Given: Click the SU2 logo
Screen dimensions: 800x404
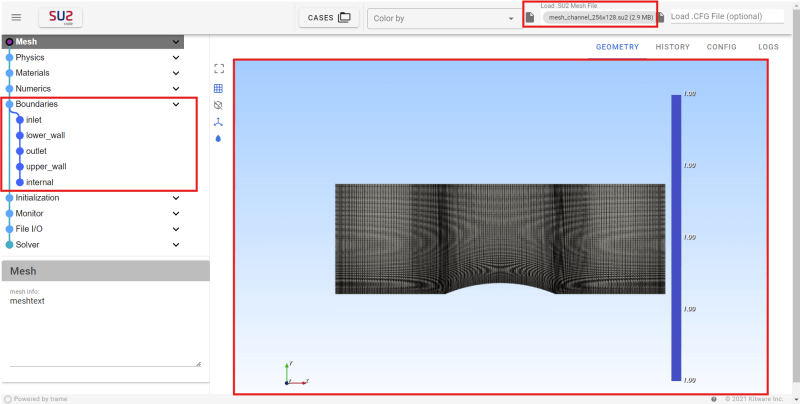Looking at the screenshot, I should [x=61, y=17].
